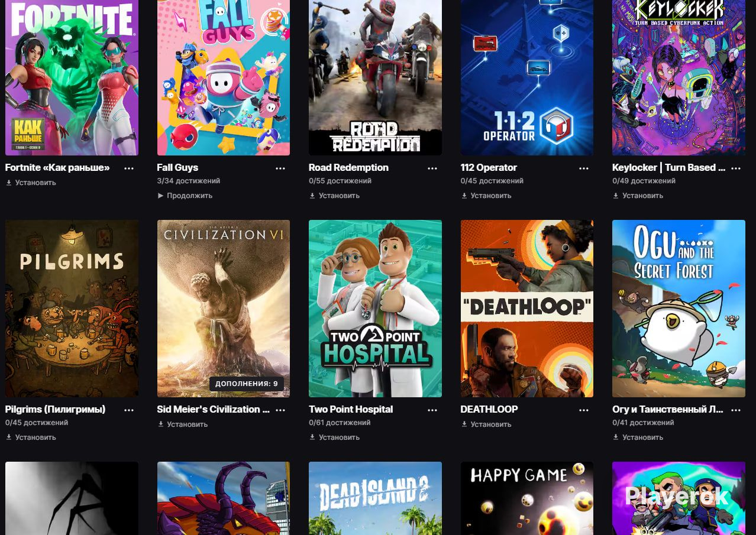Open the Two Point Hospital title link
Screen dimensions: 756x535
(x=351, y=410)
